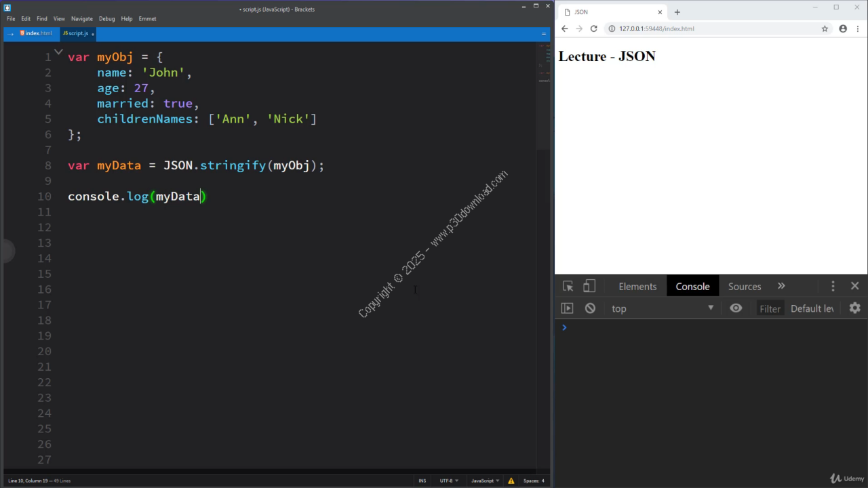Select the script.js file tab

[78, 33]
